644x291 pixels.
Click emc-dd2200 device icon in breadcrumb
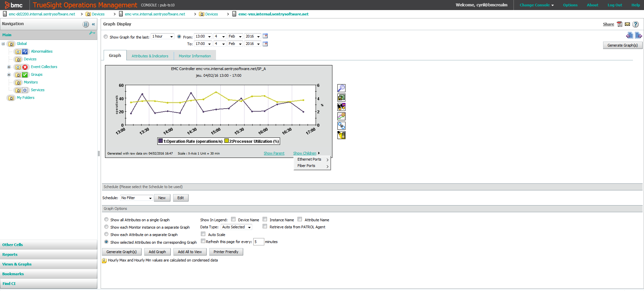point(5,14)
